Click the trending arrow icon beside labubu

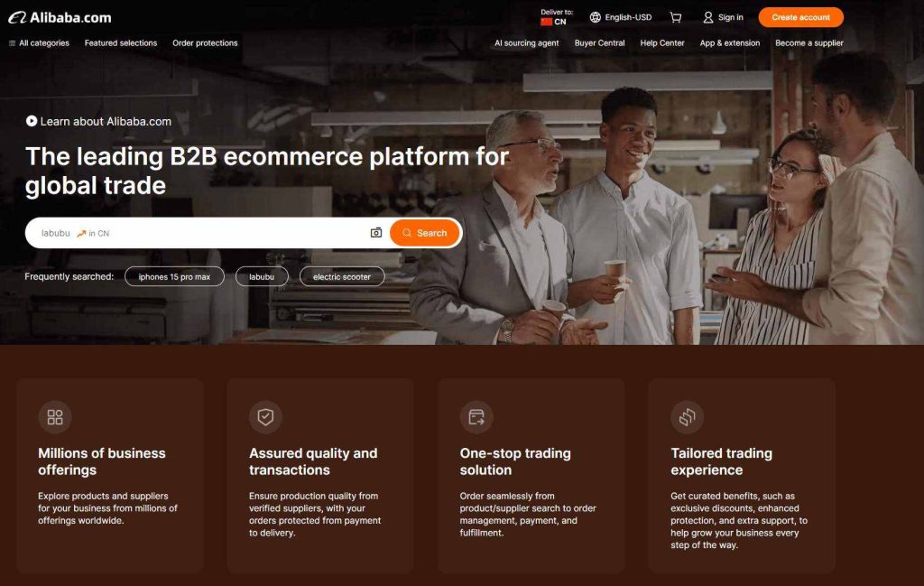pos(81,234)
